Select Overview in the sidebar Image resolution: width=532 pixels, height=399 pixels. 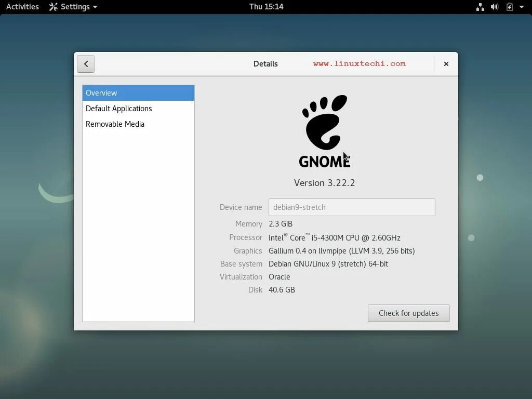click(138, 93)
